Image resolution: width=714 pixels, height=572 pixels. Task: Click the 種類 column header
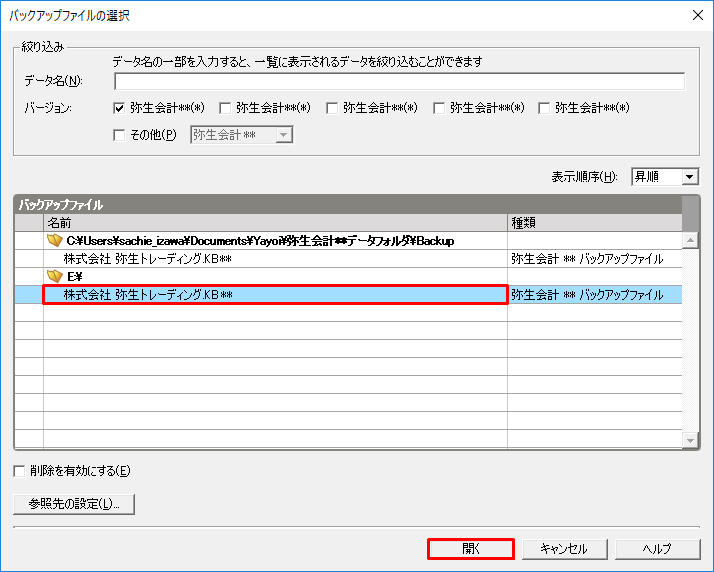pos(595,223)
